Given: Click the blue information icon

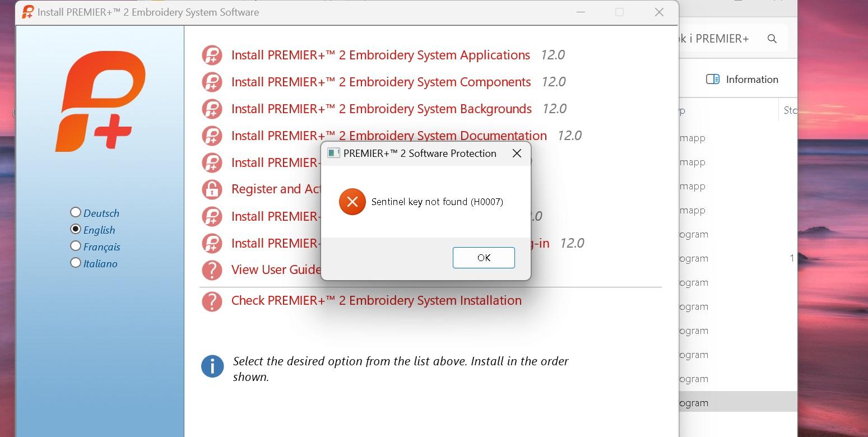Looking at the screenshot, I should coord(212,366).
